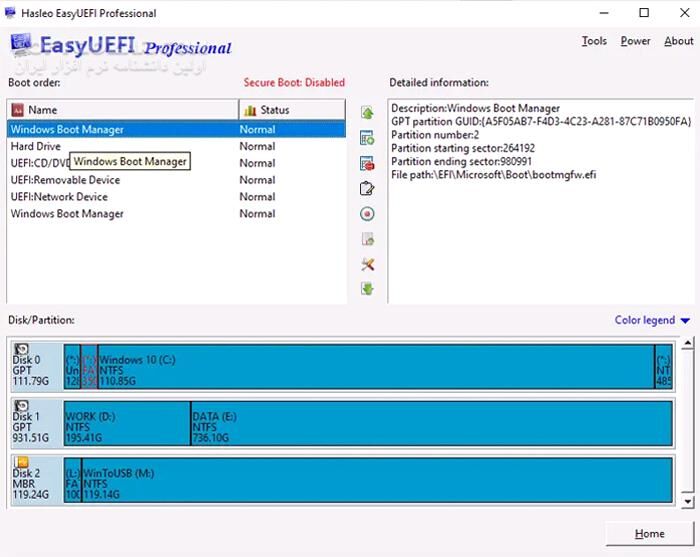The image size is (700, 557).
Task: Sort boot entries by Name column
Action: (123, 110)
